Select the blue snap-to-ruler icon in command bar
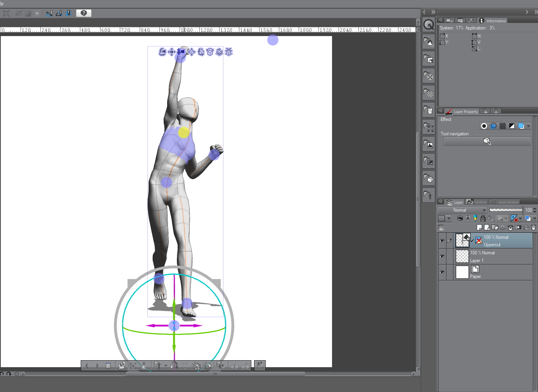This screenshot has height=392, width=538. coord(49,13)
